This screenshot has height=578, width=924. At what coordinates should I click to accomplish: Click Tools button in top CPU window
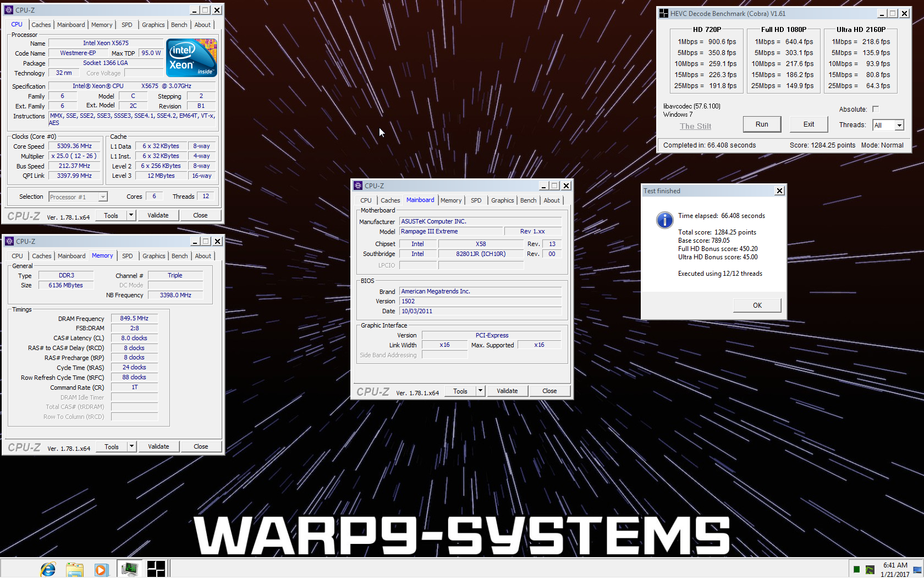pos(111,215)
